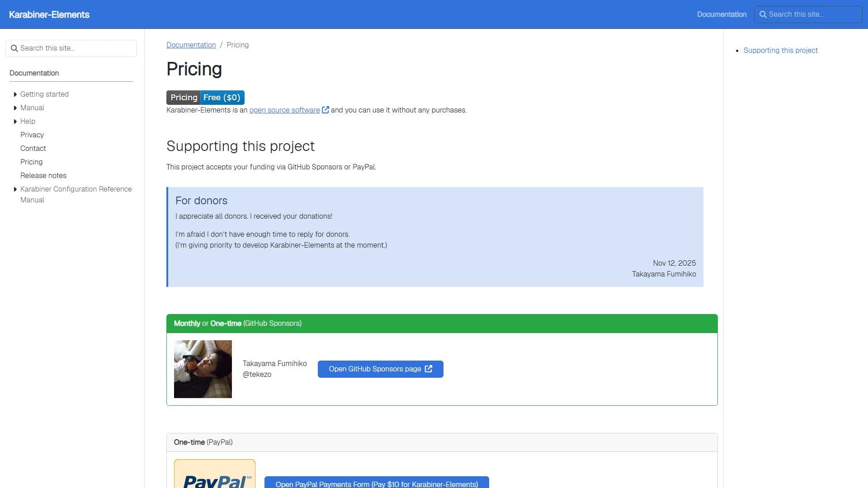Image resolution: width=868 pixels, height=488 pixels.
Task: Open GitHub Sponsors page button
Action: click(x=380, y=369)
